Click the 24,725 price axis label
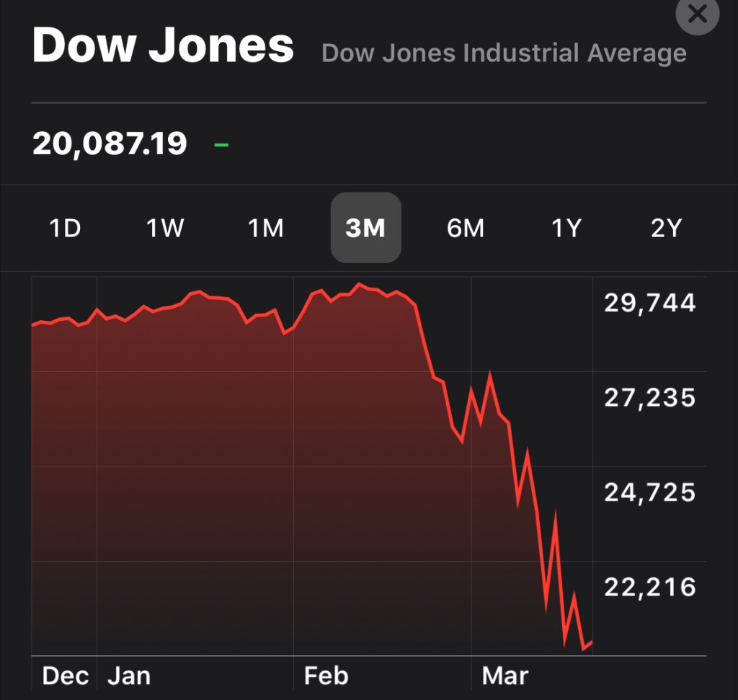Screen dimensions: 738x700 [649, 492]
